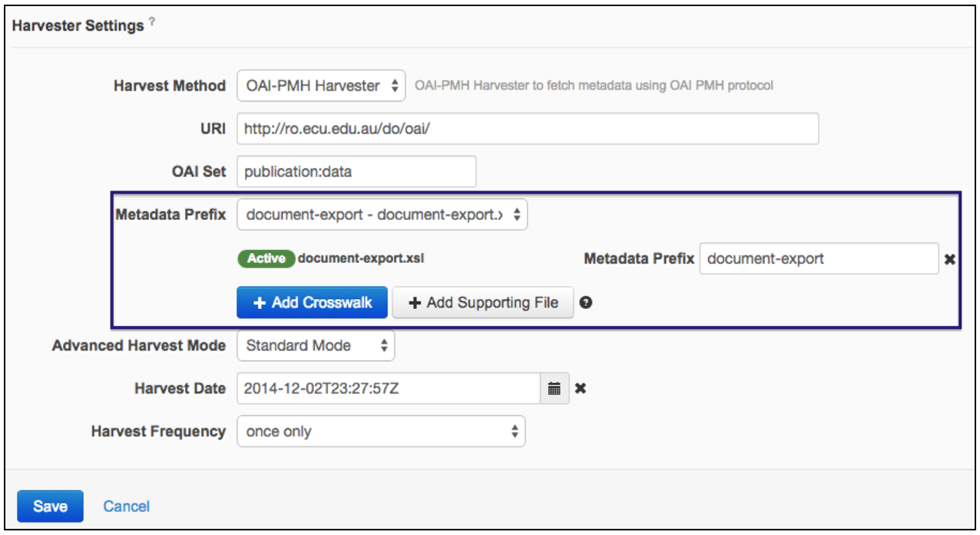Clear the Harvest Date using X icon

pos(581,389)
